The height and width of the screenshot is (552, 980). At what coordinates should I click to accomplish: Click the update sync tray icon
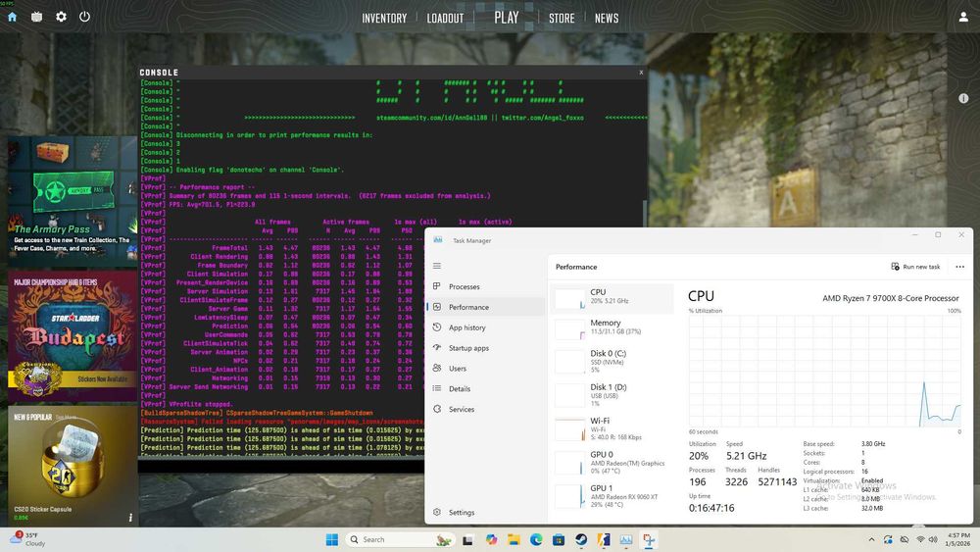(x=888, y=539)
